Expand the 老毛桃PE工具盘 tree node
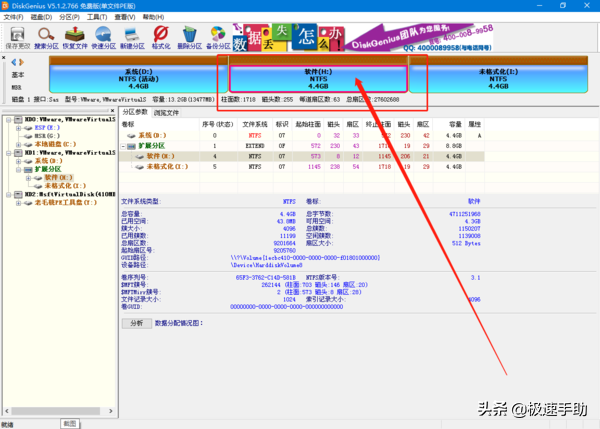This screenshot has width=600, height=429. (x=18, y=203)
